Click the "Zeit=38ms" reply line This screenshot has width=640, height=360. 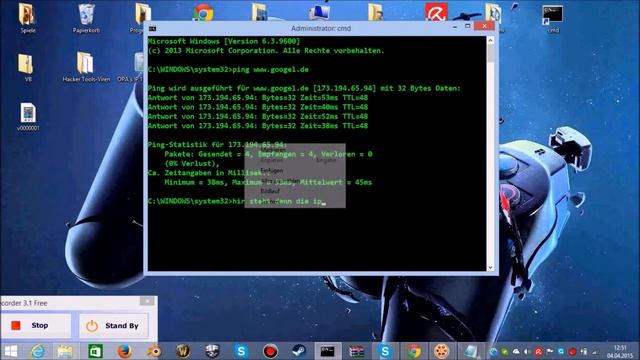click(x=258, y=126)
